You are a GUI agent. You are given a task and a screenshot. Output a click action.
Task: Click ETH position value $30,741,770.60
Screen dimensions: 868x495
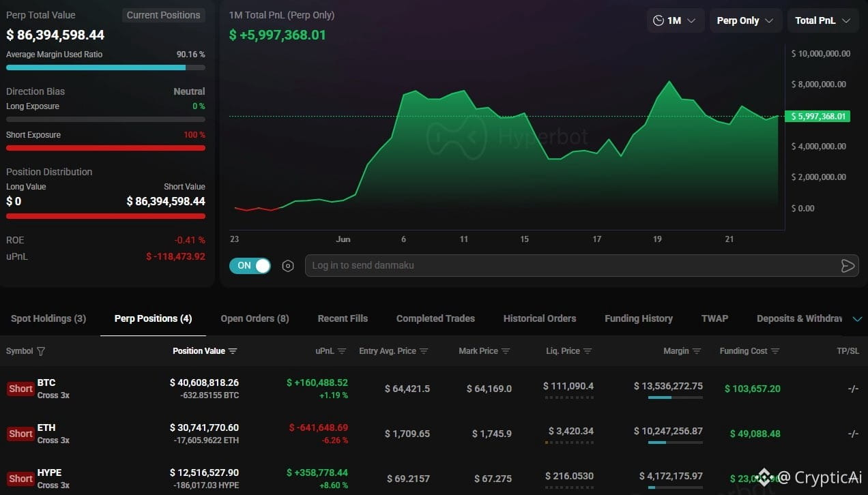tap(204, 427)
